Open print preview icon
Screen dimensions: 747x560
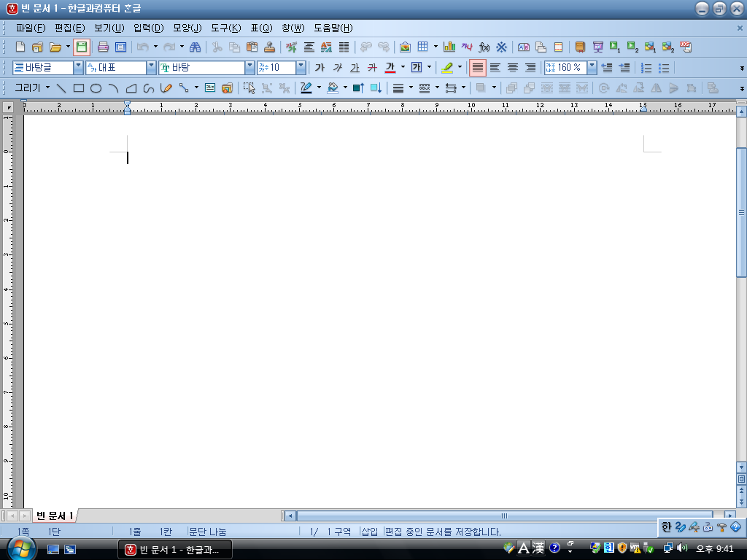point(120,47)
